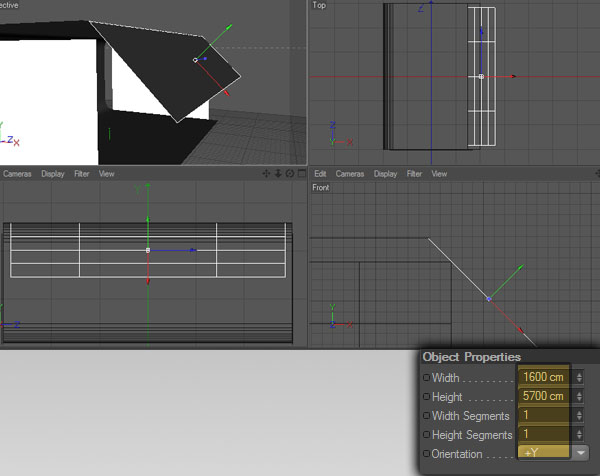Toggle the Width parameter animation dot
The image size is (600, 476).
[x=426, y=377]
